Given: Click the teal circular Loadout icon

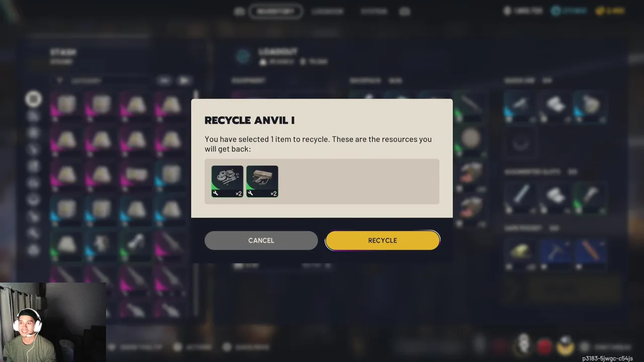Looking at the screenshot, I should coord(244,56).
